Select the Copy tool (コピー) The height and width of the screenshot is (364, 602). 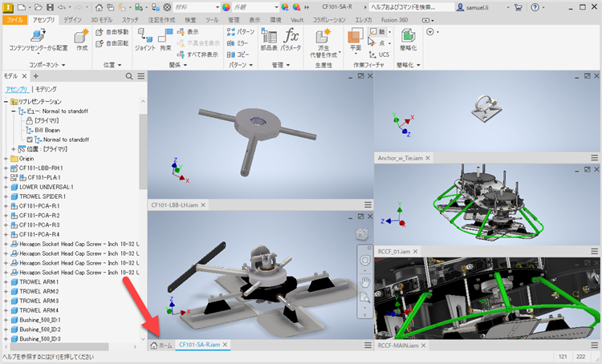tap(238, 55)
